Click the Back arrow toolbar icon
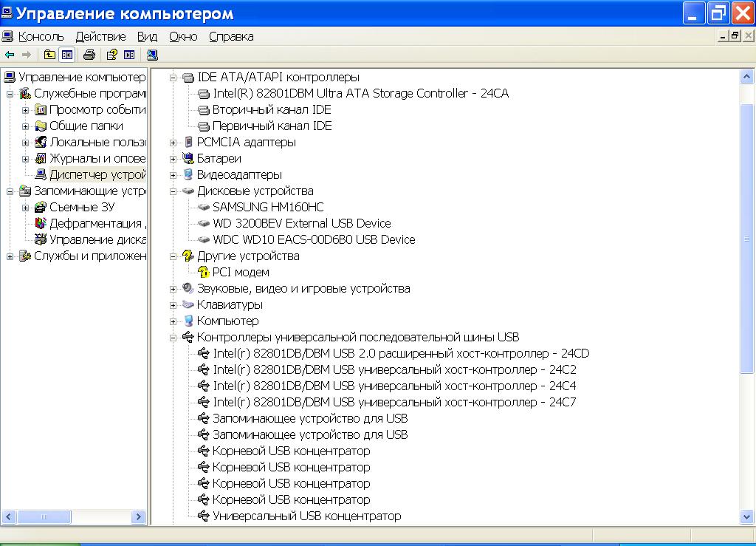The width and height of the screenshot is (756, 546). click(10, 55)
